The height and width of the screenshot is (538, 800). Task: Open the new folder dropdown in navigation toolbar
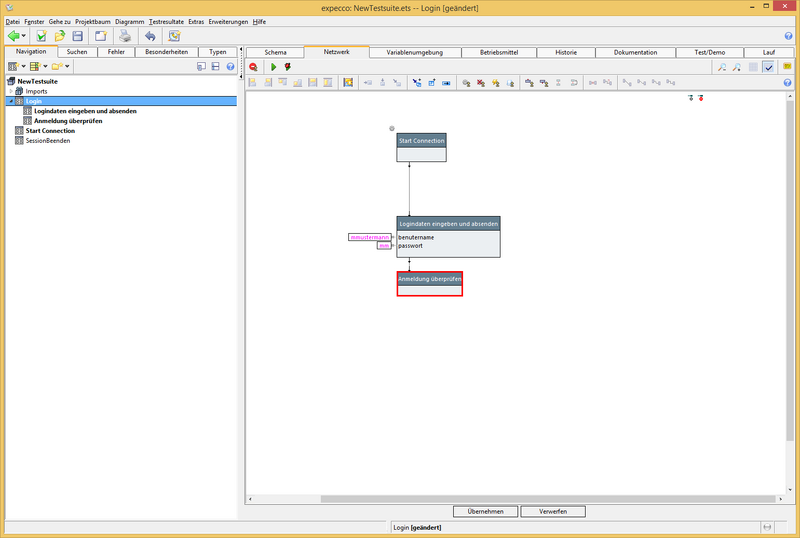(67, 67)
